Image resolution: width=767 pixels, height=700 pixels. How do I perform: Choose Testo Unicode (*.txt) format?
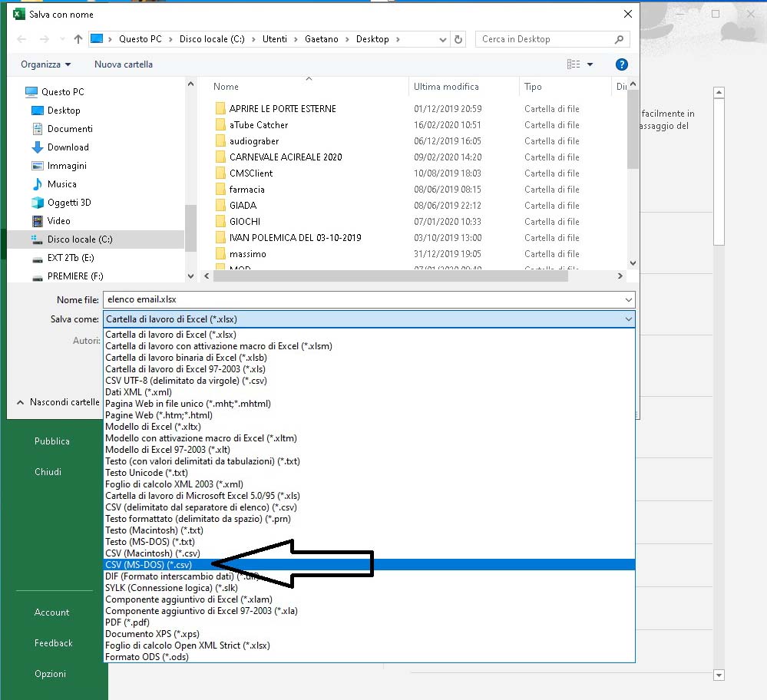(x=369, y=473)
